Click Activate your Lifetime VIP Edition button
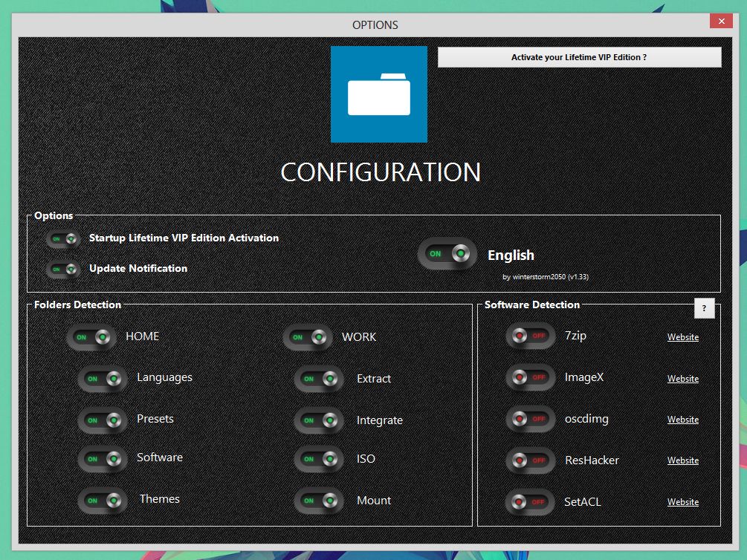The height and width of the screenshot is (560, 747). coord(579,57)
